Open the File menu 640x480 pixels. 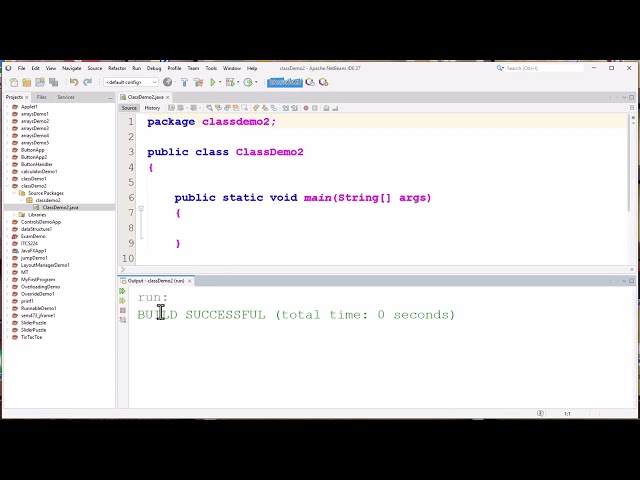(x=22, y=68)
